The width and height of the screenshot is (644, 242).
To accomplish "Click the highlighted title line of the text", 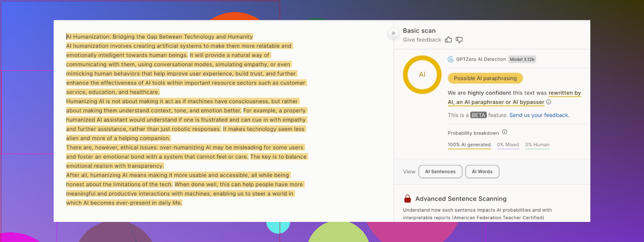I will coord(160,37).
